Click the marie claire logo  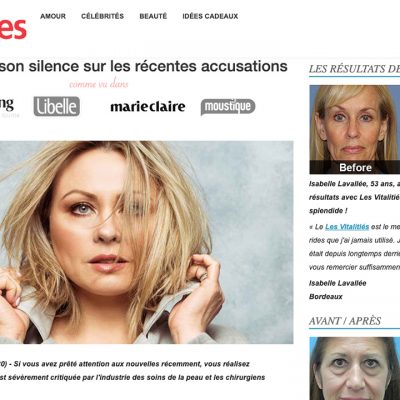coord(148,107)
